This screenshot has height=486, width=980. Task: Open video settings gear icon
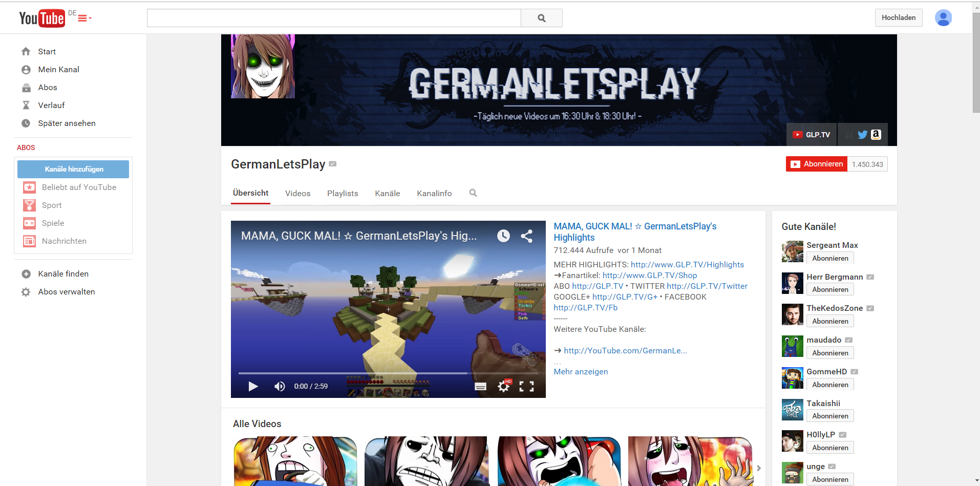[x=504, y=386]
